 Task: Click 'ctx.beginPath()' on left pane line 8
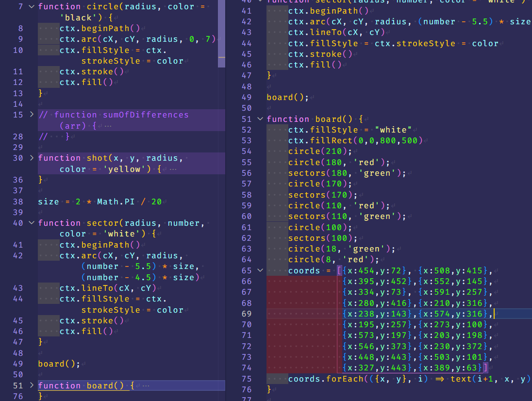100,28
